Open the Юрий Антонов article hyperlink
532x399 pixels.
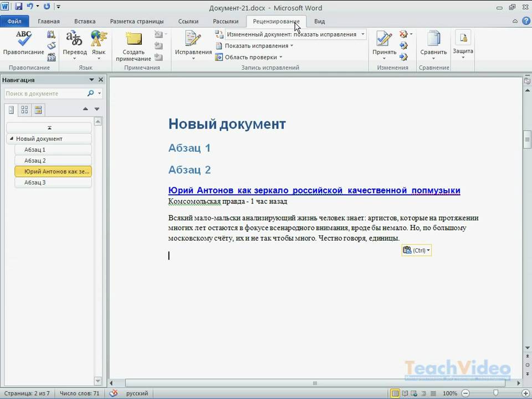tap(314, 190)
